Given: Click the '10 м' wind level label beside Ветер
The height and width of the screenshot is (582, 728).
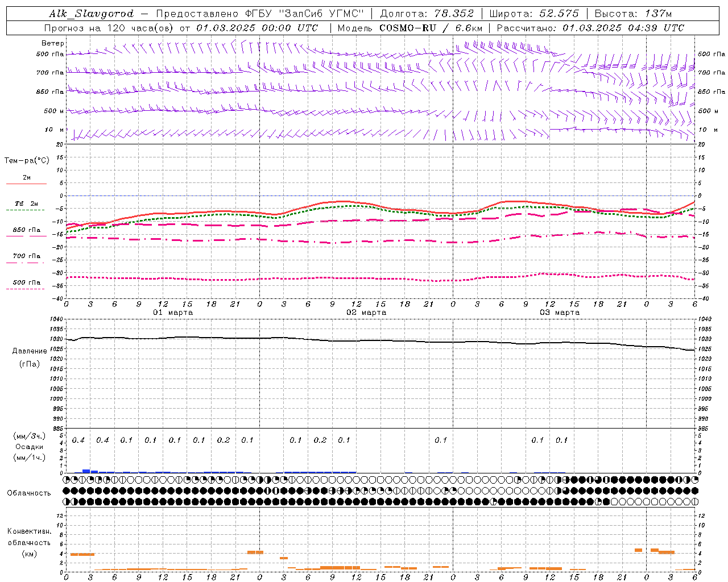Looking at the screenshot, I should 53,130.
